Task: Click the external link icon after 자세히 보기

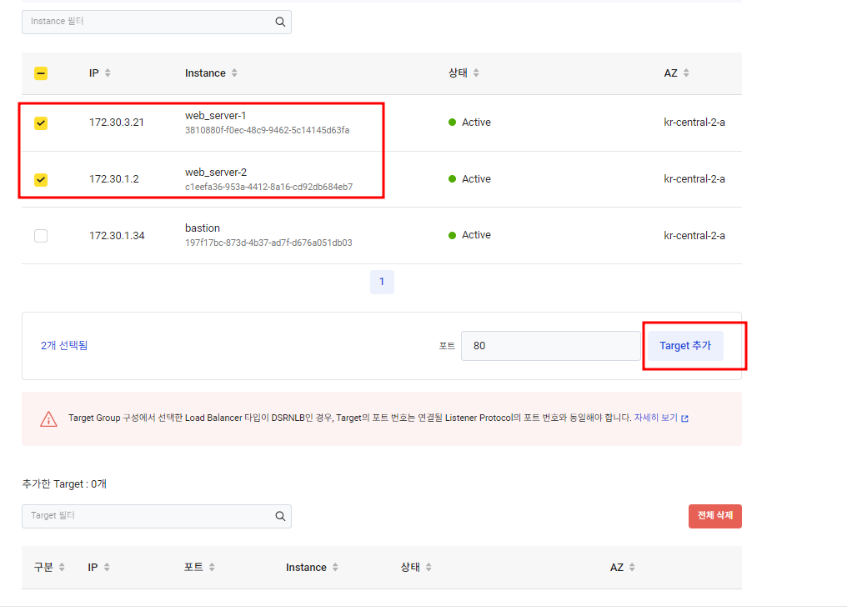Action: coord(684,418)
